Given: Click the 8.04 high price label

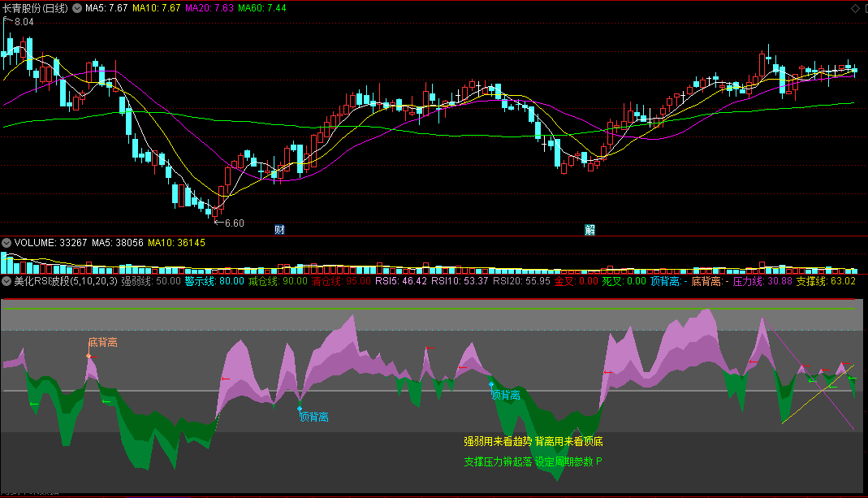Looking at the screenshot, I should (24, 22).
